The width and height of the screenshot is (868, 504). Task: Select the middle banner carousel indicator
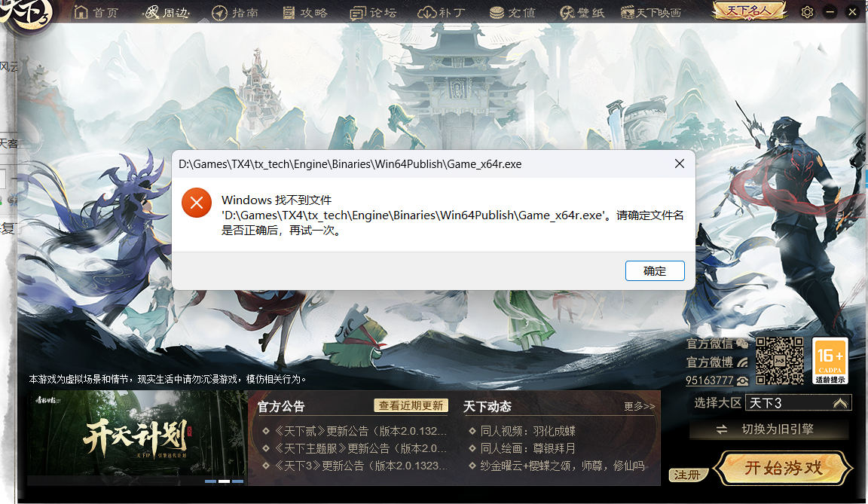pyautogui.click(x=224, y=481)
